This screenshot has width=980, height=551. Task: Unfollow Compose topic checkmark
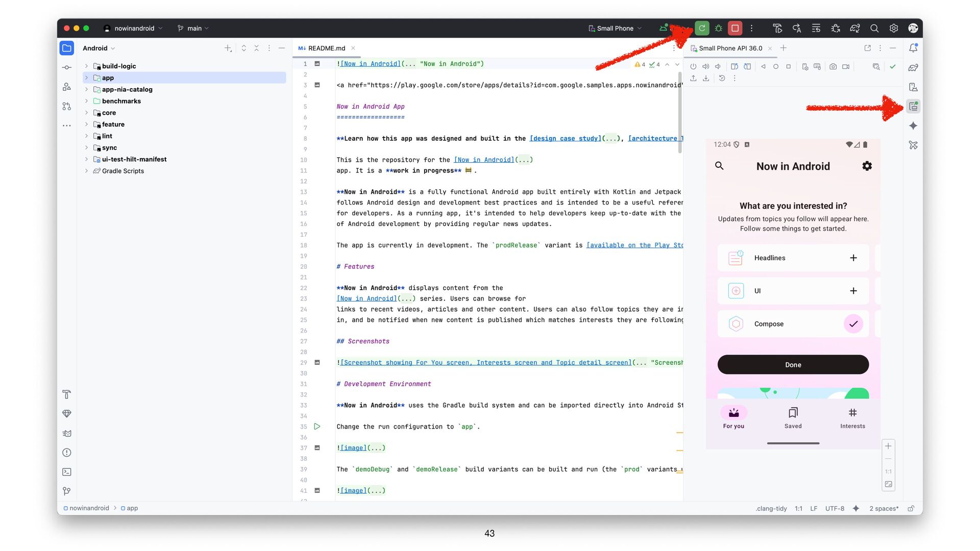[x=853, y=324]
